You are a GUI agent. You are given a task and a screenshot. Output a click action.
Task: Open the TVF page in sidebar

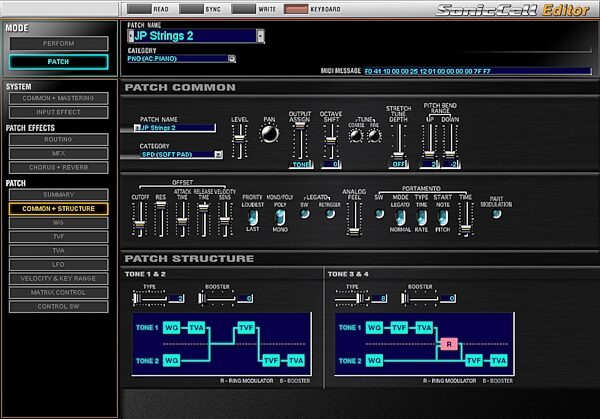click(x=59, y=237)
